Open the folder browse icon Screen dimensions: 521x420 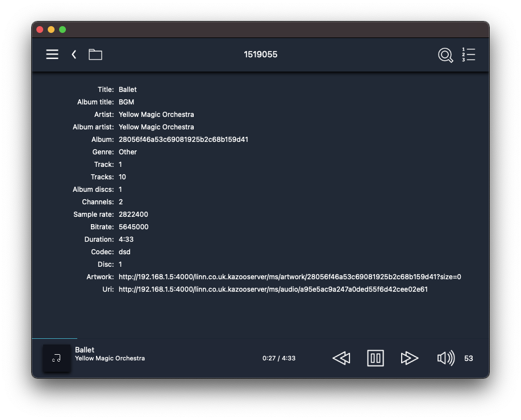[95, 54]
